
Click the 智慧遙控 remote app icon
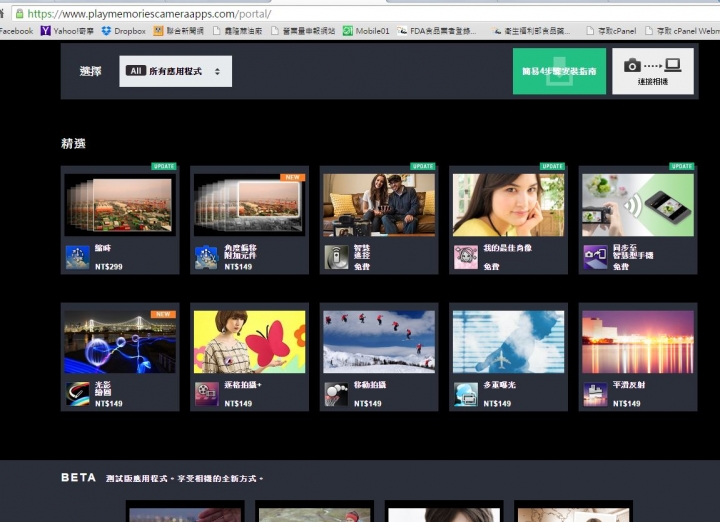coord(336,257)
